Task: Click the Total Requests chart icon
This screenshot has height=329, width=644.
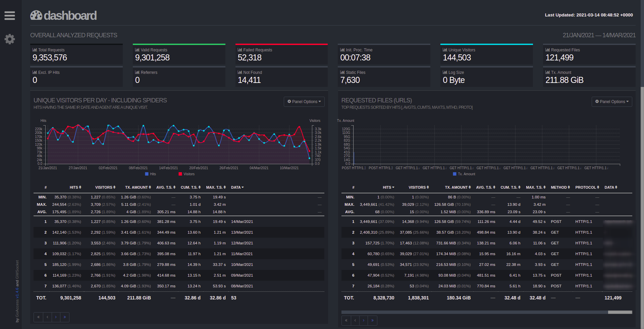Action: click(35, 50)
